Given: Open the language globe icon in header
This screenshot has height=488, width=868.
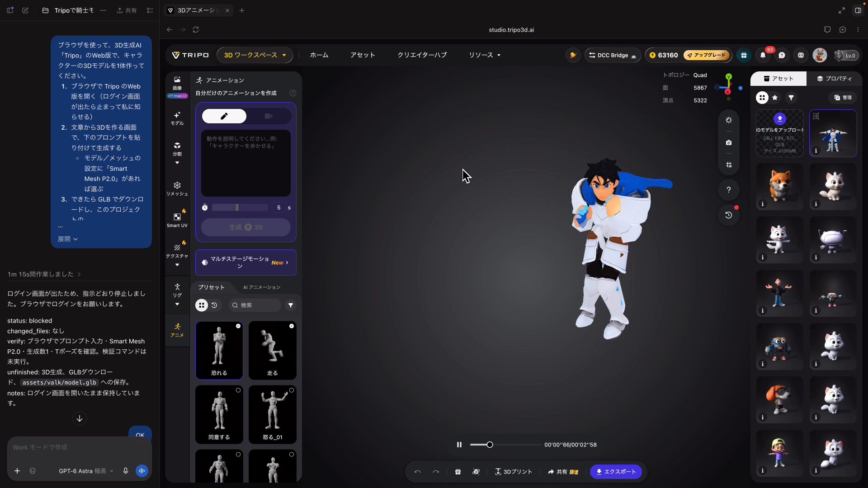Looking at the screenshot, I should pos(801,55).
